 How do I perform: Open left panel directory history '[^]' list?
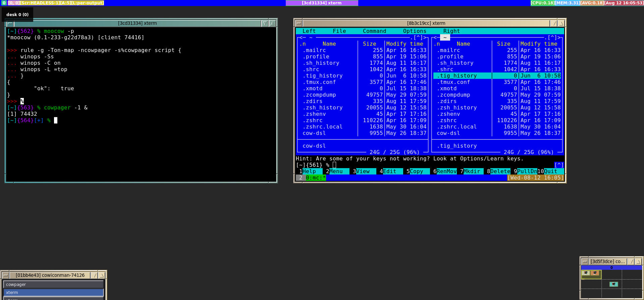tap(418, 38)
